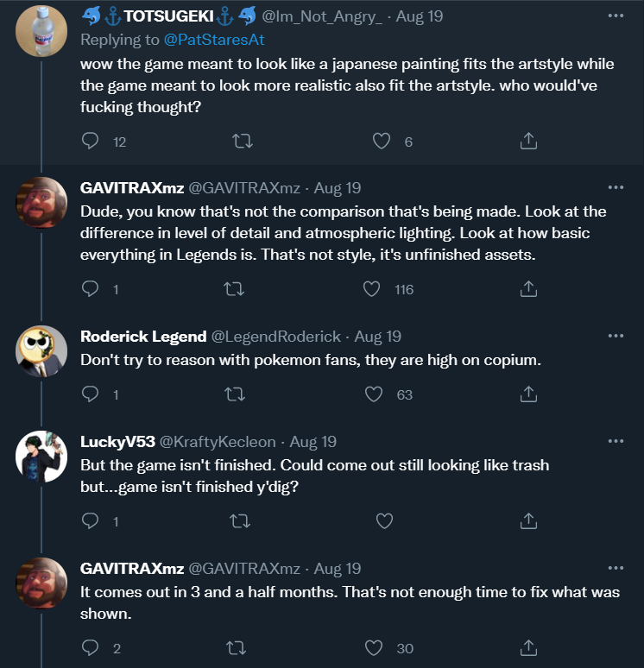Like TOTSUGEKI's tweet with 6 likes
The width and height of the screenshot is (644, 668).
[x=381, y=141]
